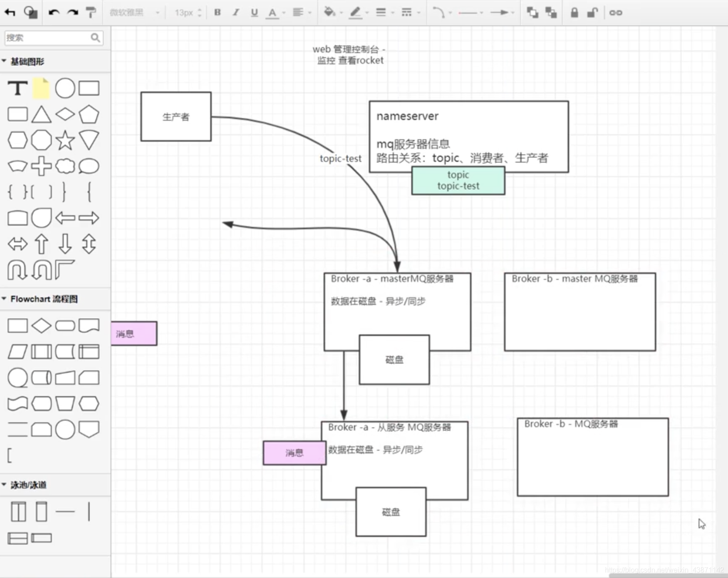Lock the selected shape
The image size is (728, 578).
[574, 12]
